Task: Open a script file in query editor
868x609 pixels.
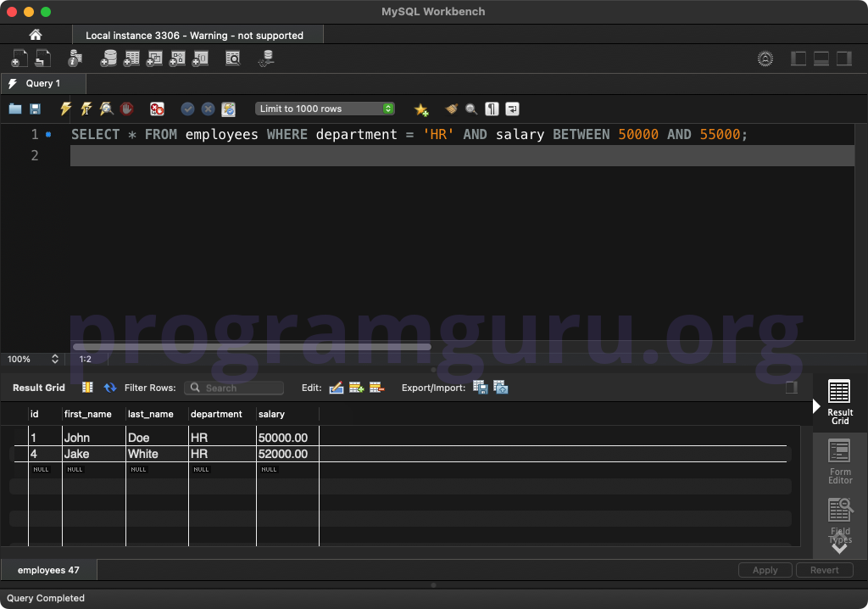Action: (x=15, y=109)
